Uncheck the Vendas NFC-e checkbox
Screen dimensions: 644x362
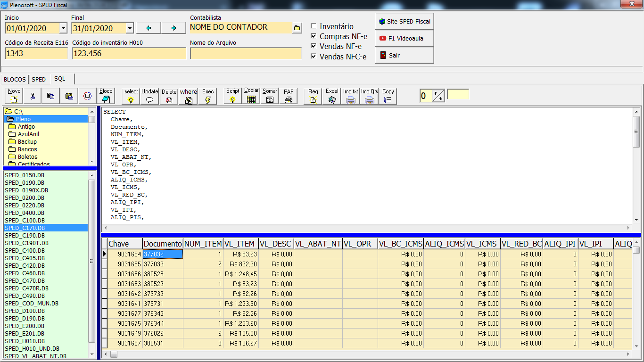[x=314, y=57]
